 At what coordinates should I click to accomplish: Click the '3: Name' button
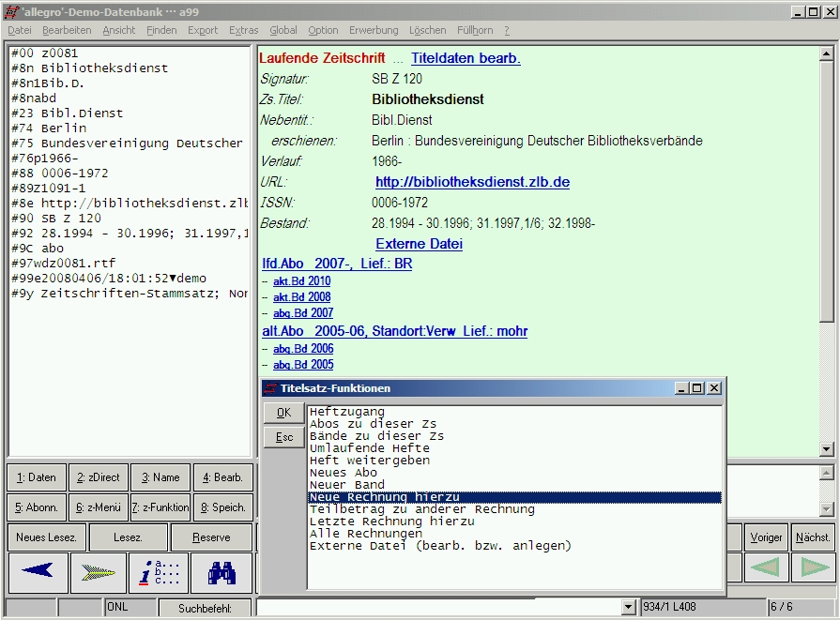(160, 477)
